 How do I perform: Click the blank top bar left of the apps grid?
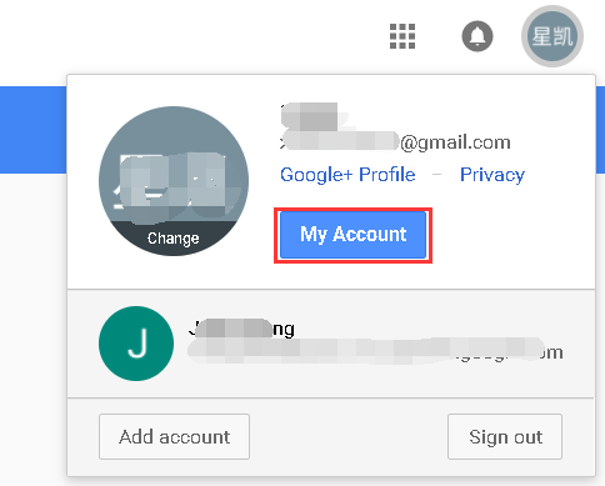click(x=200, y=37)
